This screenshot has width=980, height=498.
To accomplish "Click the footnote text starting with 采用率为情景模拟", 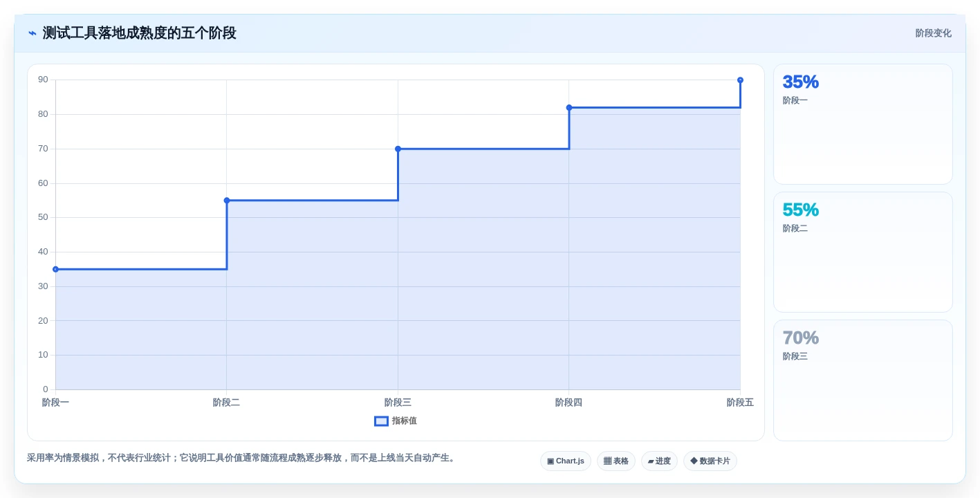I will tap(242, 458).
